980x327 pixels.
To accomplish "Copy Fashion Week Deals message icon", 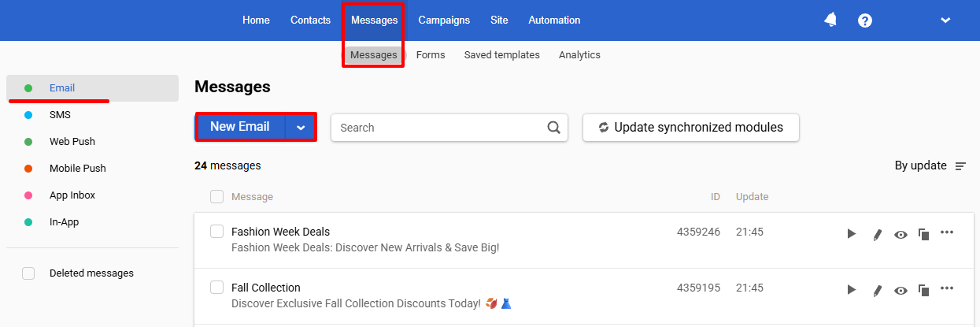I will pyautogui.click(x=924, y=233).
